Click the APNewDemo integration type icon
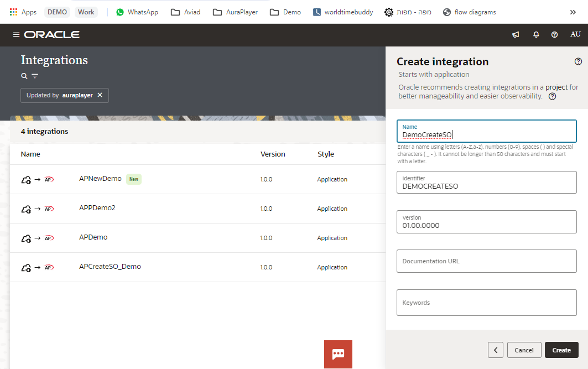This screenshot has width=588, height=369. [38, 180]
